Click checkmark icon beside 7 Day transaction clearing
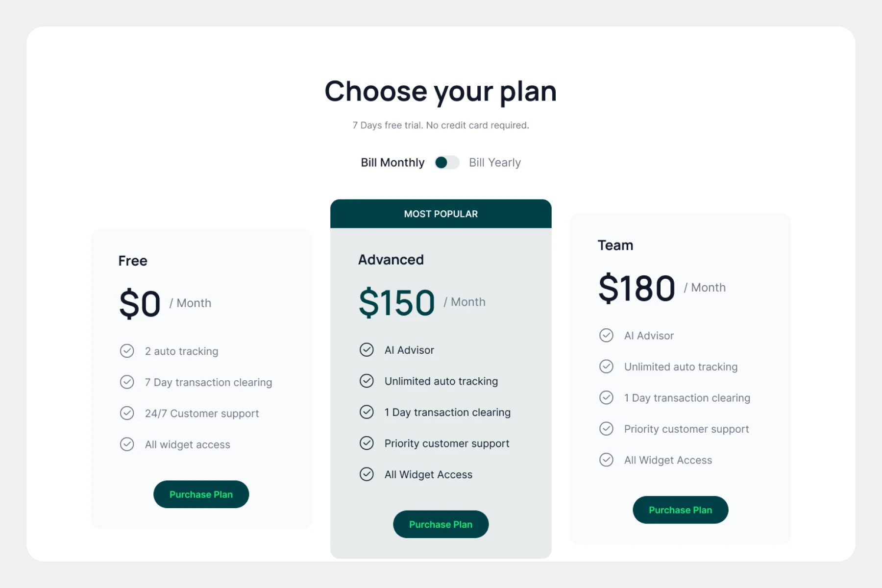882x588 pixels. click(x=127, y=382)
